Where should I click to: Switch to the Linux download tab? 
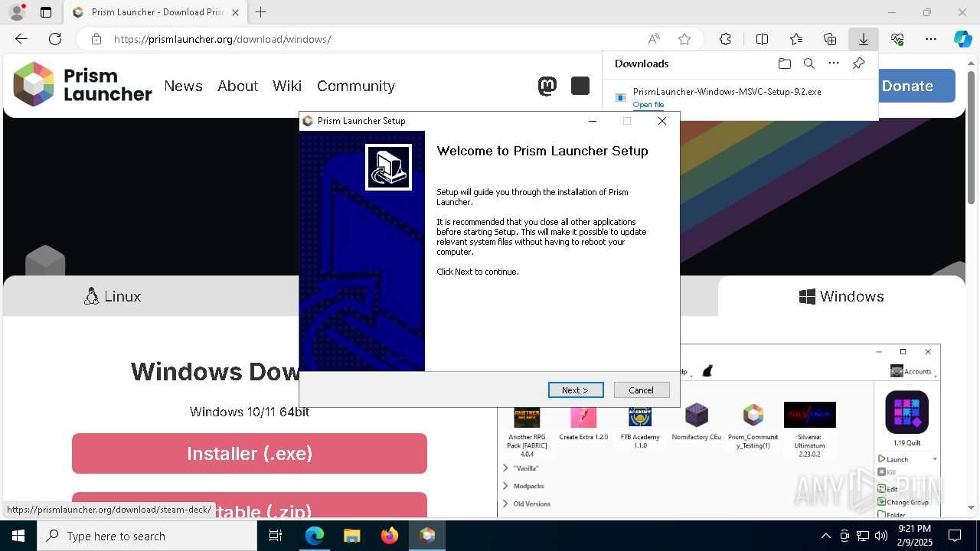point(113,296)
